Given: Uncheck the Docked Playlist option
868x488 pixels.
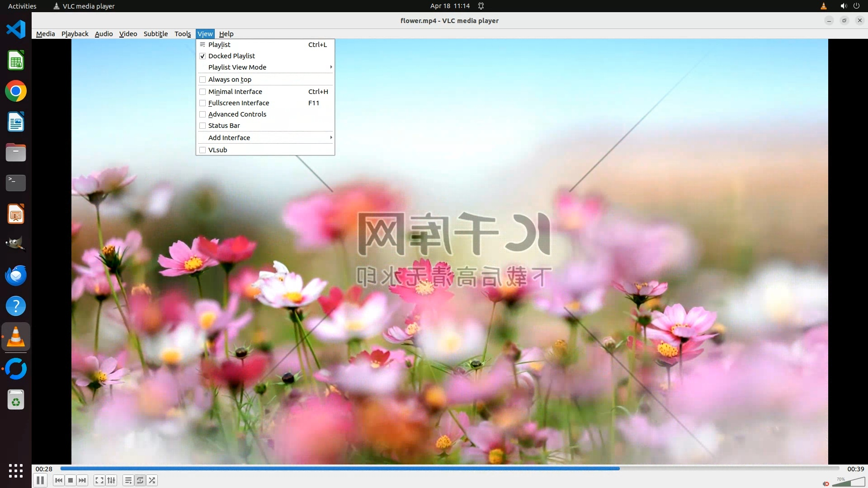Looking at the screenshot, I should pyautogui.click(x=231, y=56).
